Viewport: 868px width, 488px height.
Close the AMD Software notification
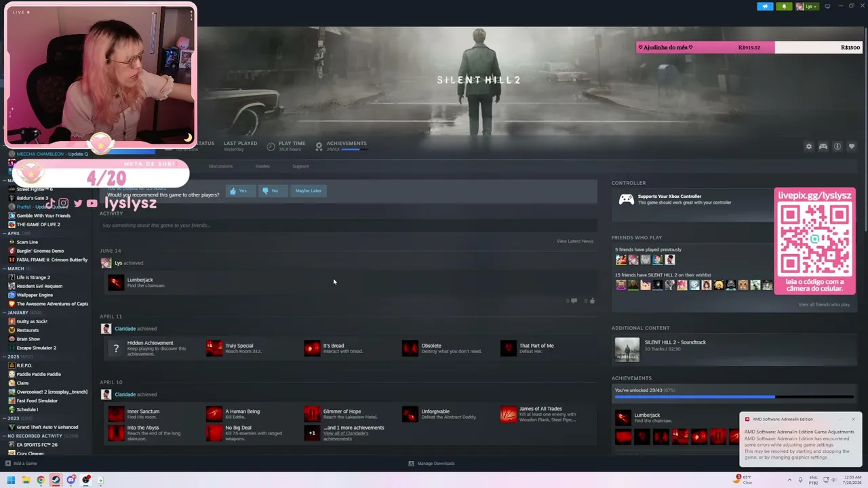(x=853, y=419)
